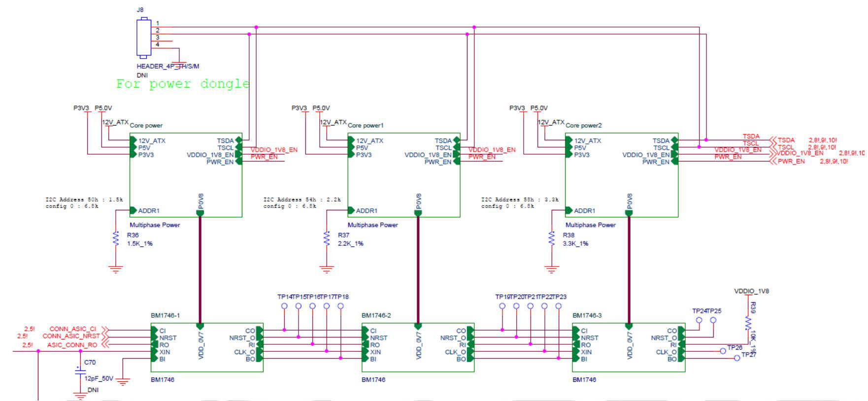Click the R36 1.5K resistor symbol

[116, 238]
